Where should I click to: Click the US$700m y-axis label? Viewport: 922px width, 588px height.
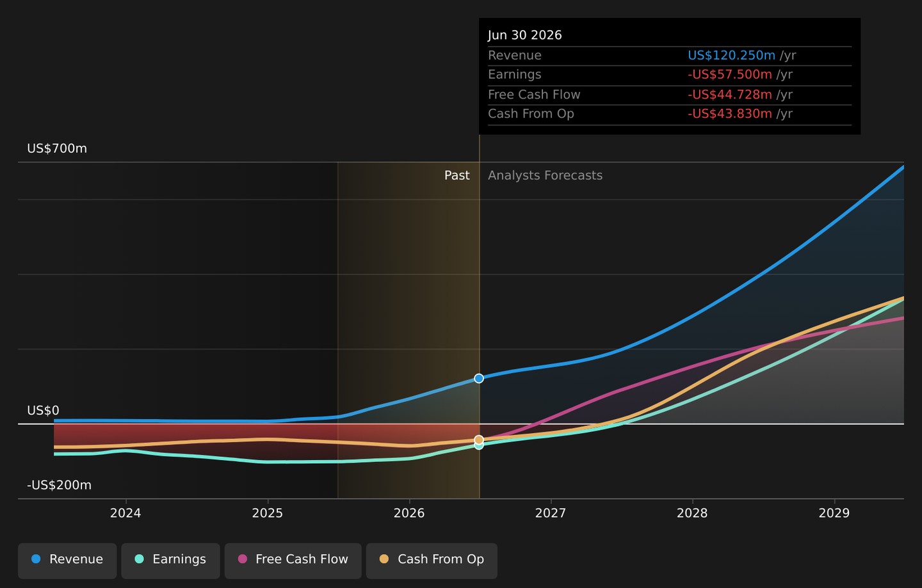pyautogui.click(x=57, y=148)
